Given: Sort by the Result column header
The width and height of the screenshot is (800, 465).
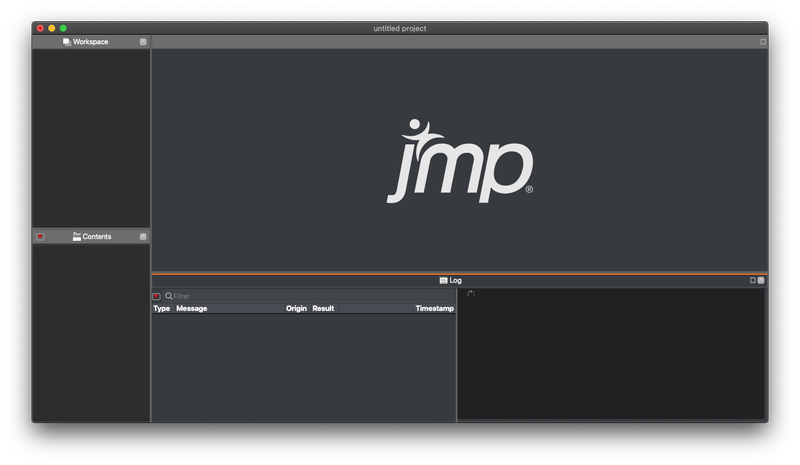Looking at the screenshot, I should (x=323, y=308).
